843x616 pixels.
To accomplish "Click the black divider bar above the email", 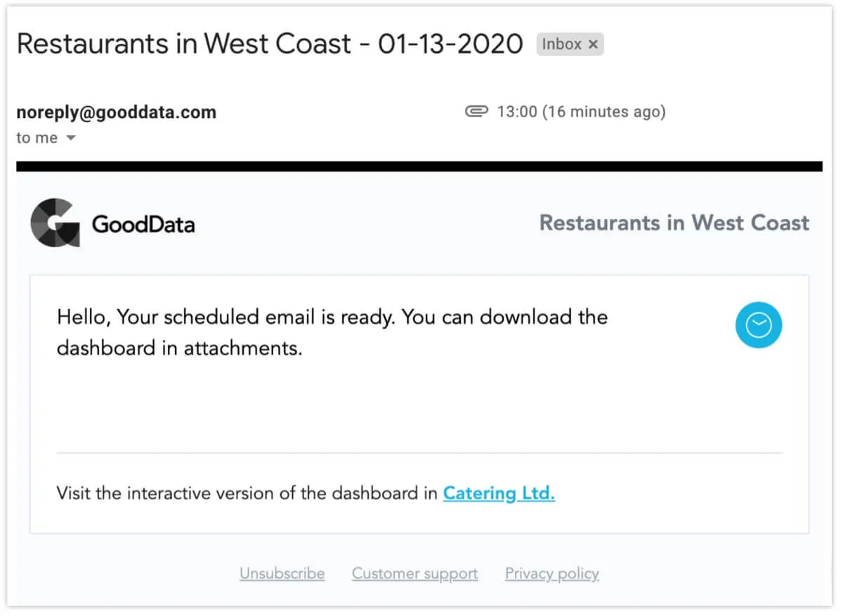I will point(419,166).
